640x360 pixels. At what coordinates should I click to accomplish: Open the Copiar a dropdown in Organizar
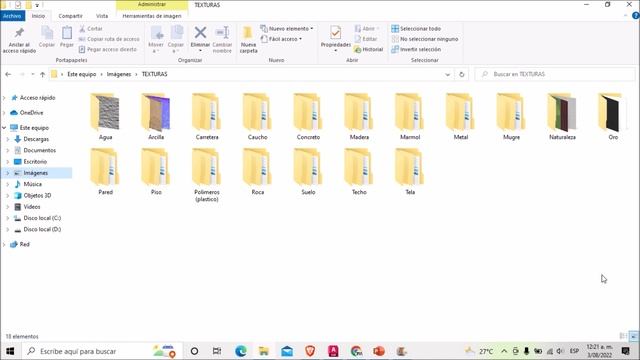click(x=176, y=40)
